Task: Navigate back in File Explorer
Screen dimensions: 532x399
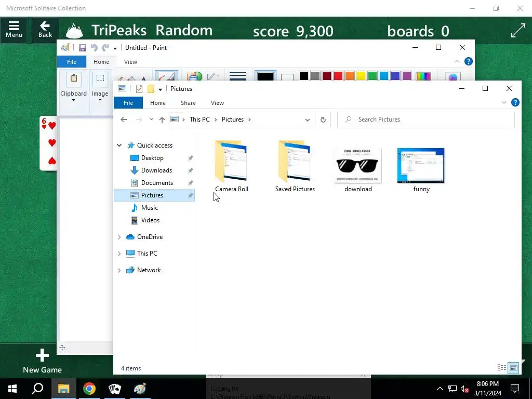Action: 124,119
